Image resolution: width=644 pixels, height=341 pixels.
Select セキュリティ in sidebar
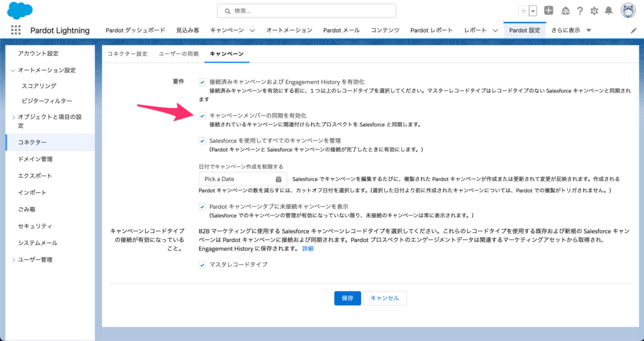[x=35, y=227]
